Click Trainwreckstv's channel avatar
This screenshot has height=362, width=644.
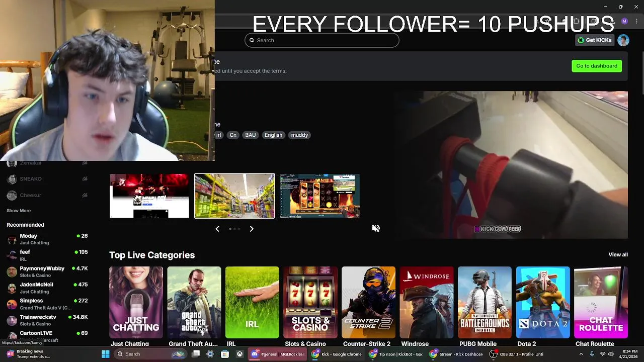(12, 320)
